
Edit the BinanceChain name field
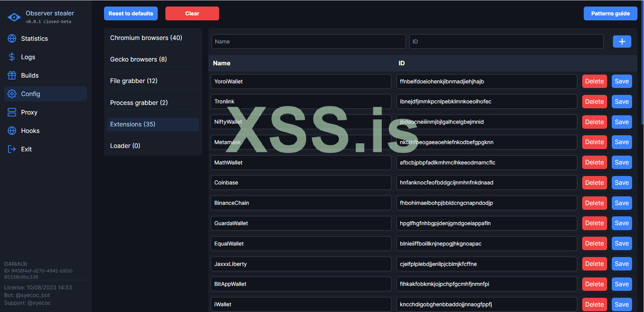pyautogui.click(x=301, y=203)
